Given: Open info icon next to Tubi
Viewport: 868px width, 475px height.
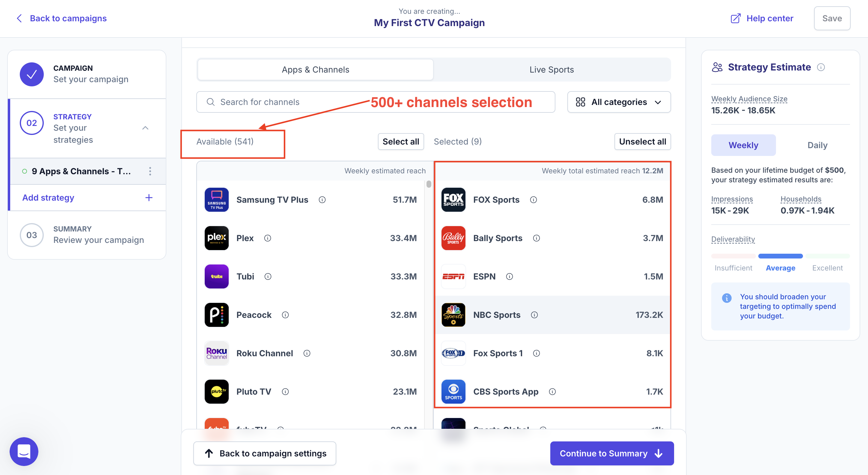Looking at the screenshot, I should [268, 277].
